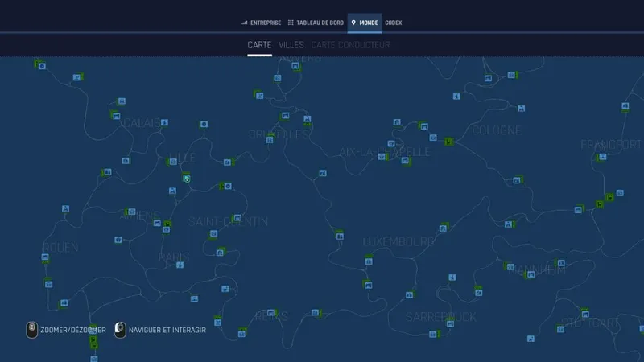This screenshot has width=644, height=362.
Task: Click the bars icon beside Entreprise
Action: click(245, 23)
